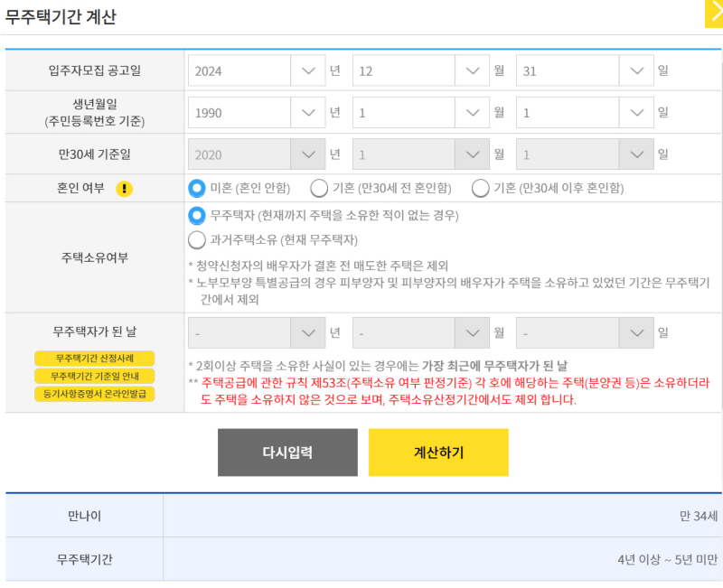The width and height of the screenshot is (723, 588).
Task: Open the 생년월일 month dropdown
Action: 420,112
